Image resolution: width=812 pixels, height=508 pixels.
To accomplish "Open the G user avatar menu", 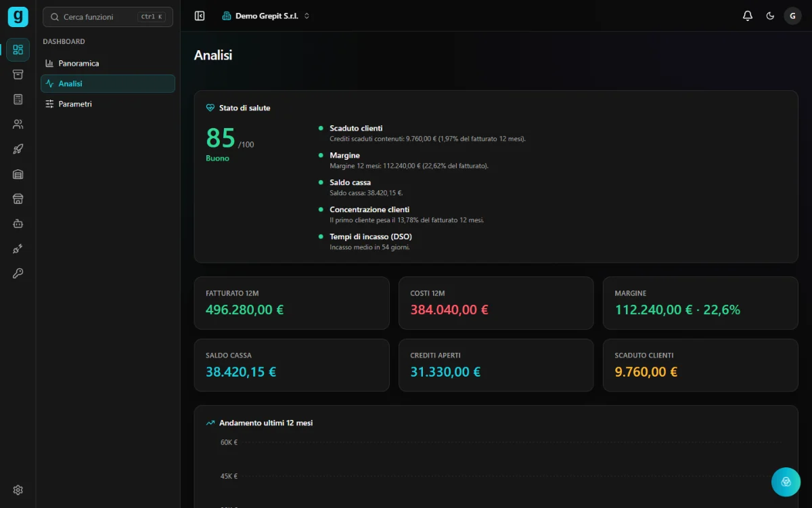I will pos(792,16).
